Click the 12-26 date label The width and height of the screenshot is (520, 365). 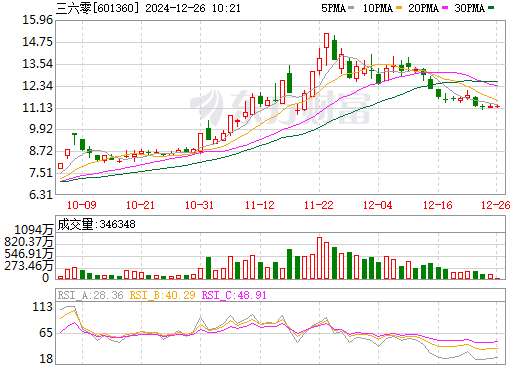pos(496,205)
